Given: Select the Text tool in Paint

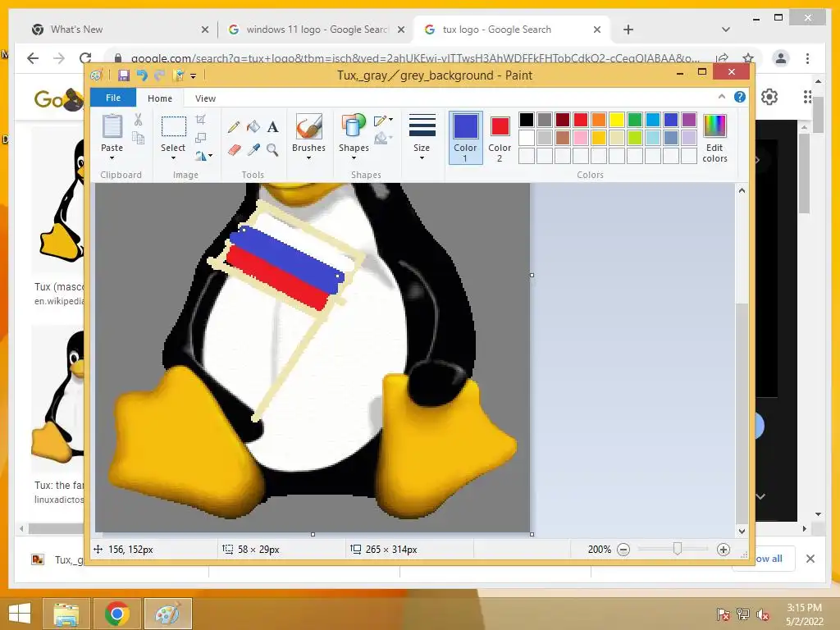Looking at the screenshot, I should [x=272, y=127].
